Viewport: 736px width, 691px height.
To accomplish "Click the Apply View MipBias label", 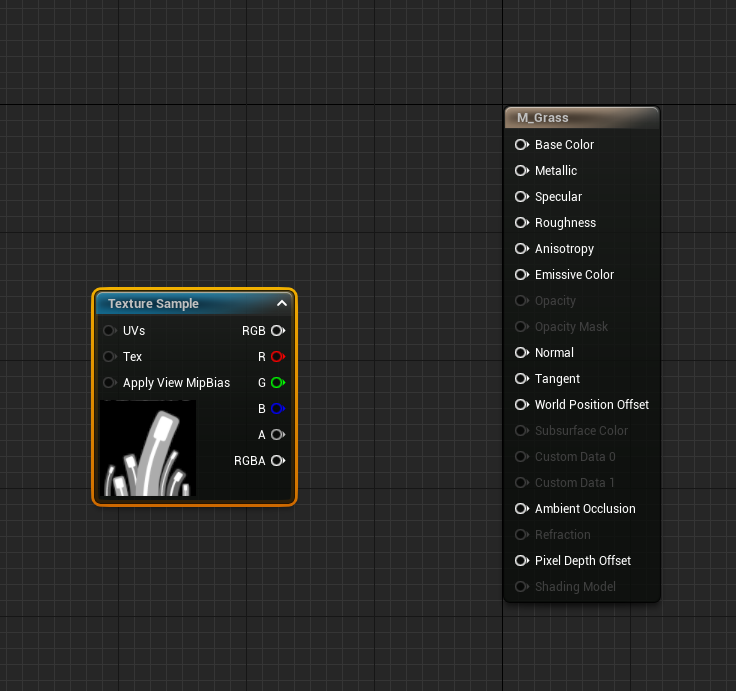I will pyautogui.click(x=176, y=383).
